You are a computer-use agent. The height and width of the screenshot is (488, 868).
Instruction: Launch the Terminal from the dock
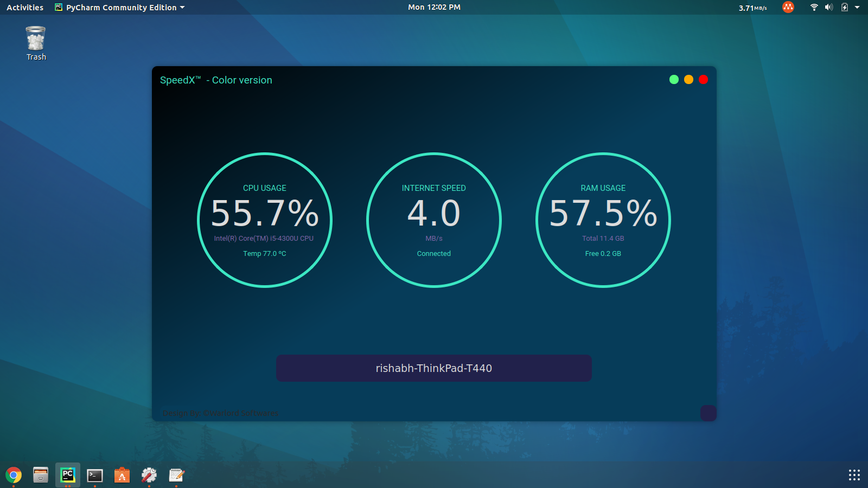95,476
